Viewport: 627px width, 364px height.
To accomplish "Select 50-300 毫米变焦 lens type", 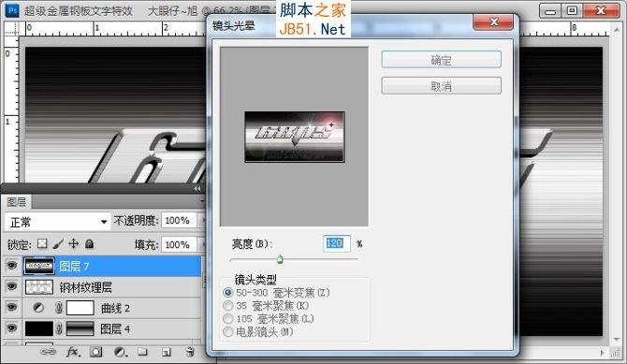I will click(228, 293).
